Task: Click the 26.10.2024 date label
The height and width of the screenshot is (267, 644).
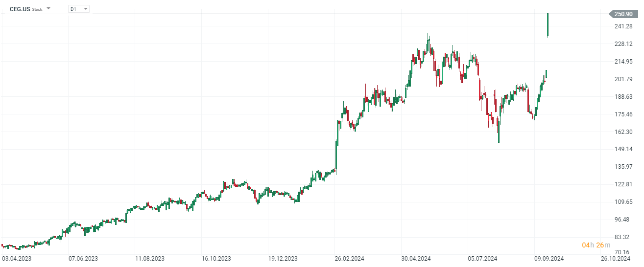Action: pyautogui.click(x=616, y=259)
